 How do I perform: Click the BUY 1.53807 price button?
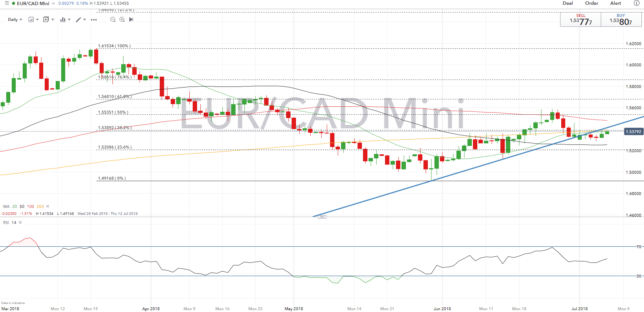pos(621,19)
